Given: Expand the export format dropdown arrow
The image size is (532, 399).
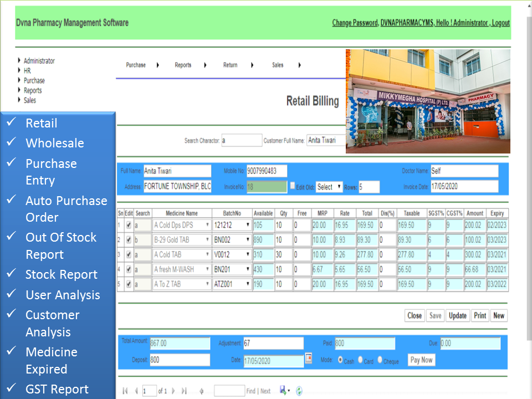Looking at the screenshot, I should point(289,391).
